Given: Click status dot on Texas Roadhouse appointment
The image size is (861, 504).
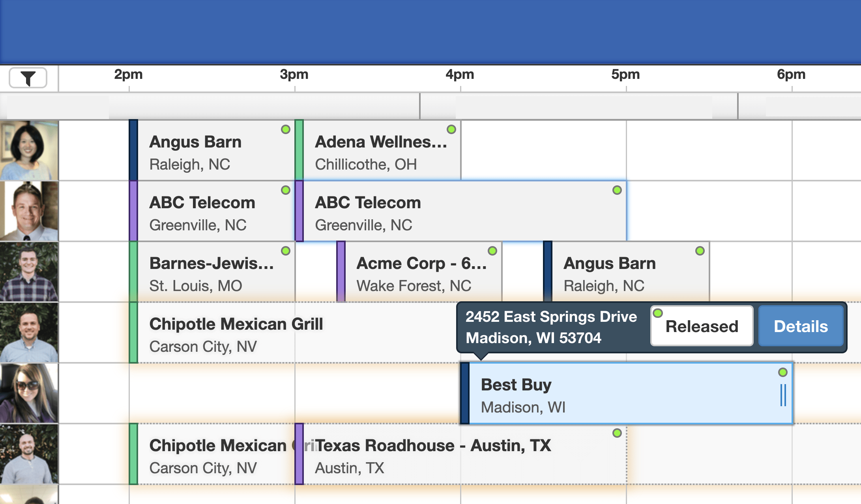Looking at the screenshot, I should (x=617, y=433).
